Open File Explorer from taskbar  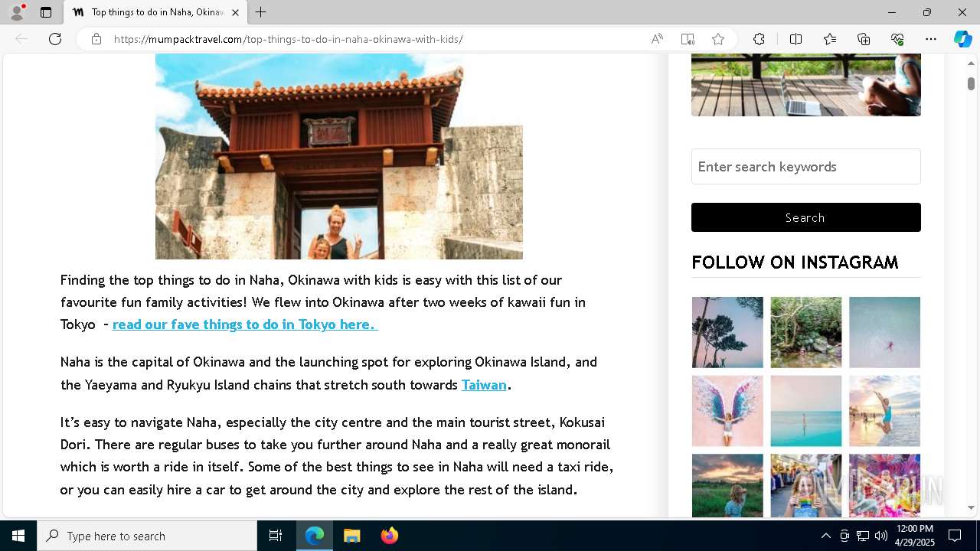coord(352,536)
